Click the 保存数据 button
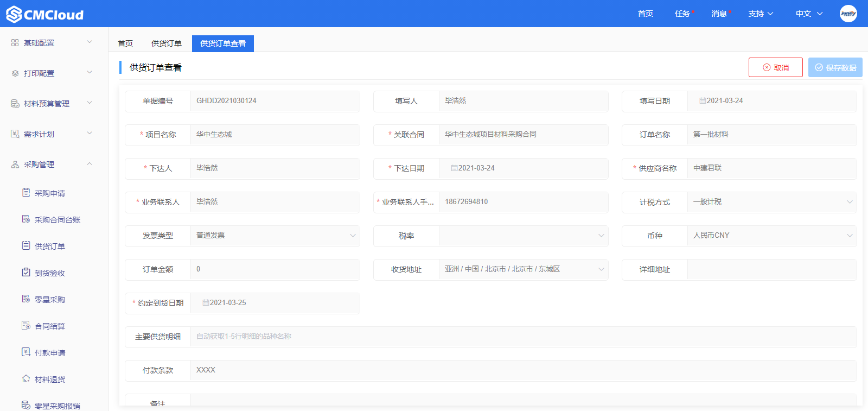The width and height of the screenshot is (868, 411). point(835,67)
